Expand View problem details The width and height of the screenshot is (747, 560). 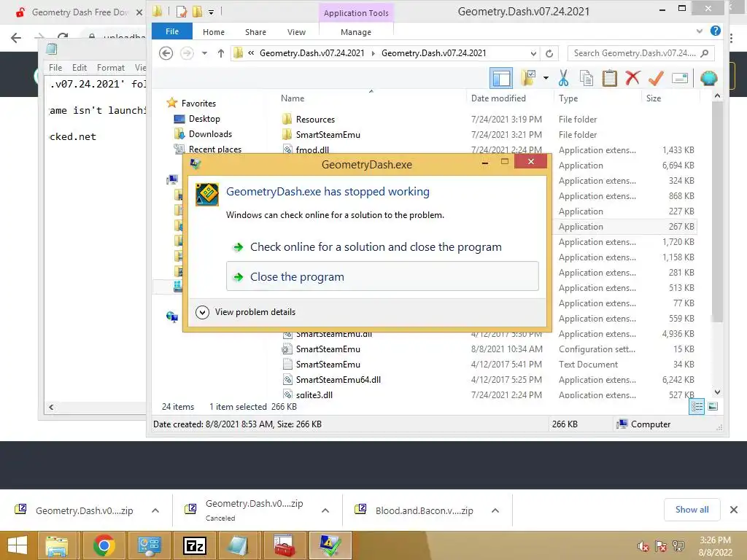coord(246,312)
